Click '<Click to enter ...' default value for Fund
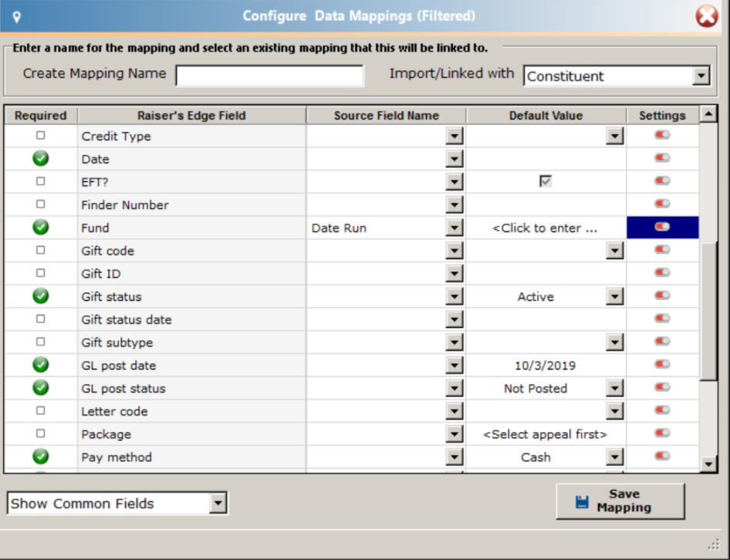730x560 pixels. [545, 228]
